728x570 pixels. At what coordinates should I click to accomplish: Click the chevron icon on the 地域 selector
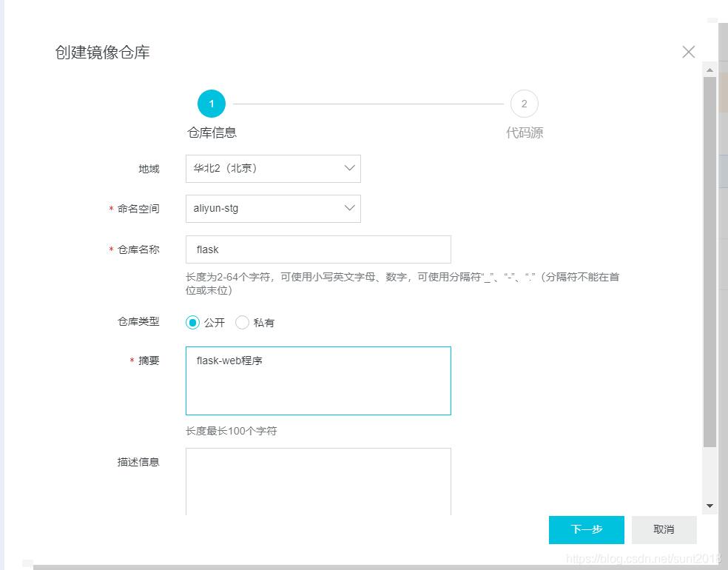pos(349,169)
